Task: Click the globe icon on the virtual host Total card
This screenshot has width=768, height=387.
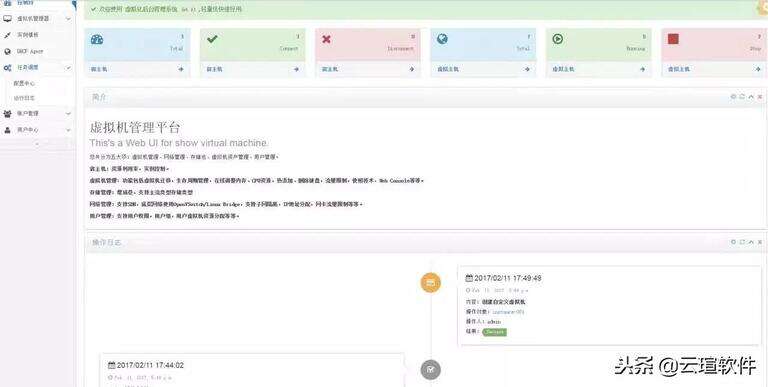Action: pyautogui.click(x=442, y=39)
